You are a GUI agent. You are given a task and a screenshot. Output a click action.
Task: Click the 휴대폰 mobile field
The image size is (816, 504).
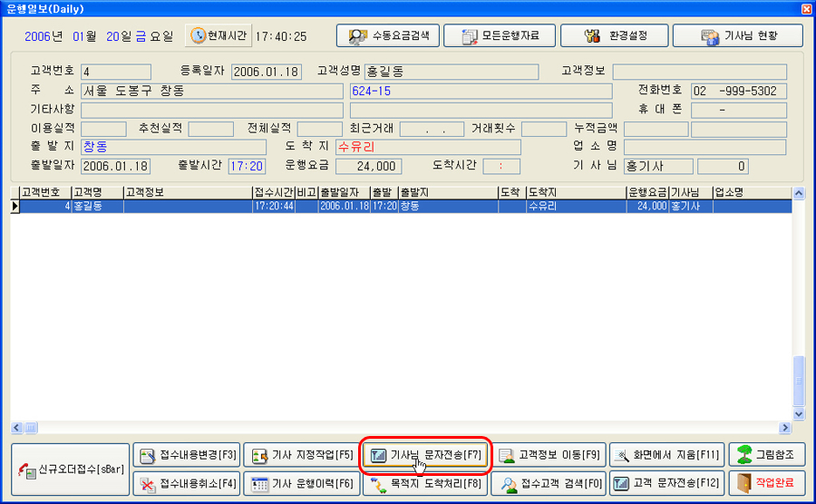point(739,111)
